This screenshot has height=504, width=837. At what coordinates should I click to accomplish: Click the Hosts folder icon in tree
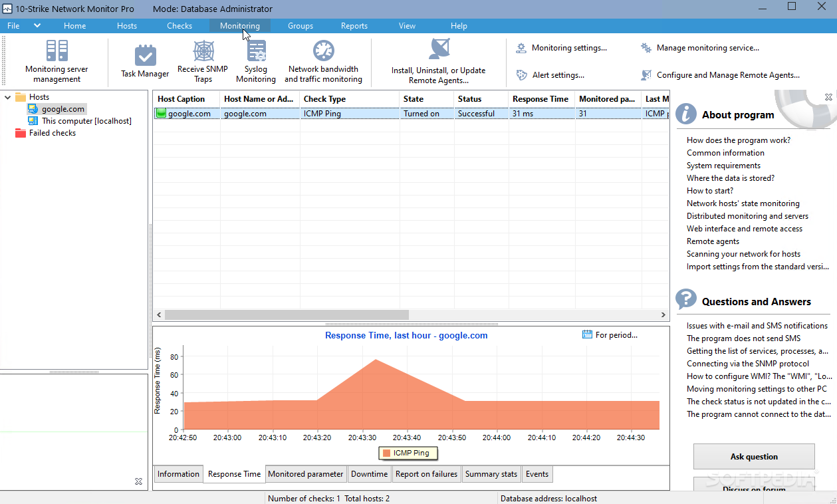coord(21,97)
